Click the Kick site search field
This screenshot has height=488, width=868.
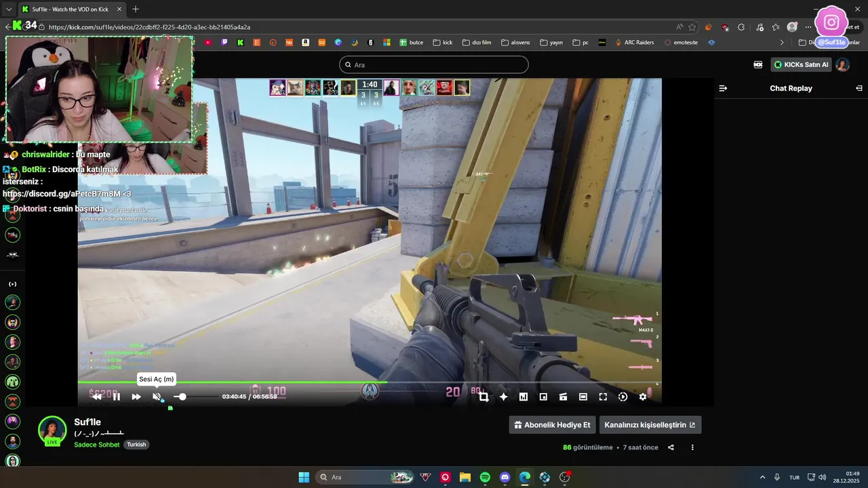(434, 65)
